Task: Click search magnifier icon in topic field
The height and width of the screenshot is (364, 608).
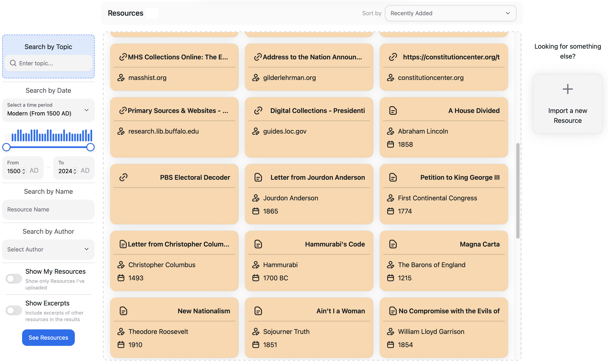Action: pyautogui.click(x=13, y=63)
